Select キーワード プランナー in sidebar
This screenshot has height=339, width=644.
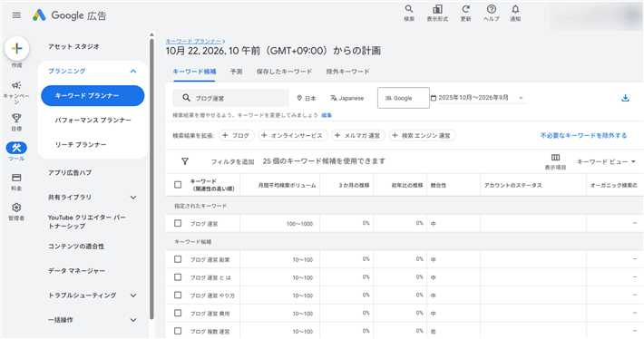[93, 95]
